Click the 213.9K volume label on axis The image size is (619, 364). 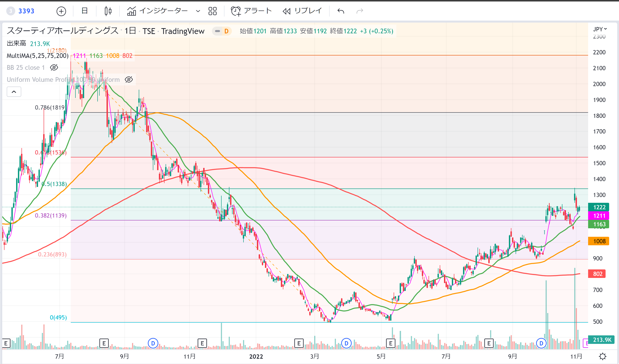601,340
